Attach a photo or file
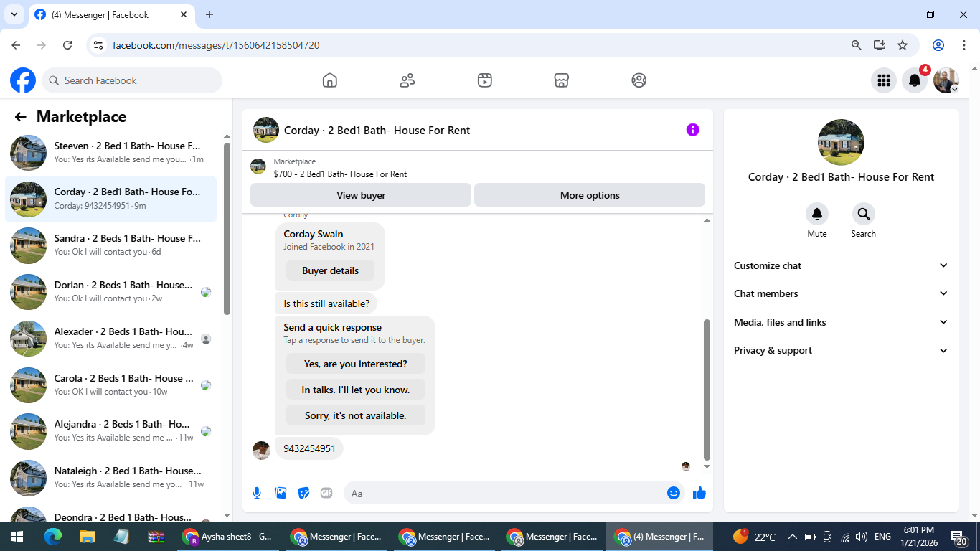This screenshot has width=980, height=551. coord(281,493)
